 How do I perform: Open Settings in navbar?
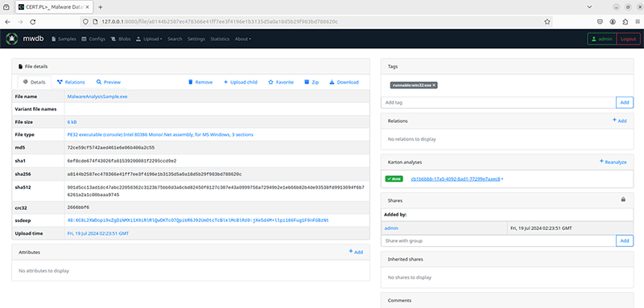pos(196,39)
